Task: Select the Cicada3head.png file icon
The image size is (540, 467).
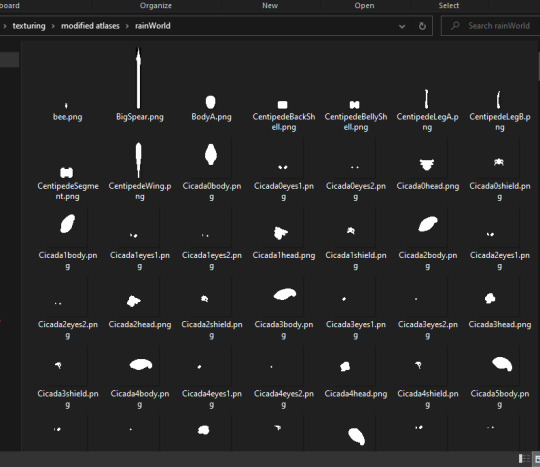Action: (x=490, y=298)
